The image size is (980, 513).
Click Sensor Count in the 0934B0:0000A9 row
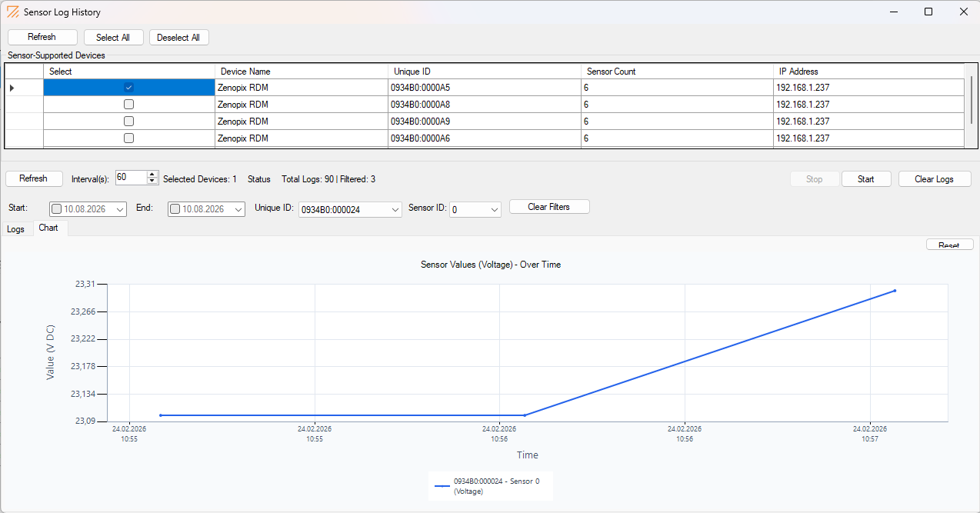(x=677, y=122)
